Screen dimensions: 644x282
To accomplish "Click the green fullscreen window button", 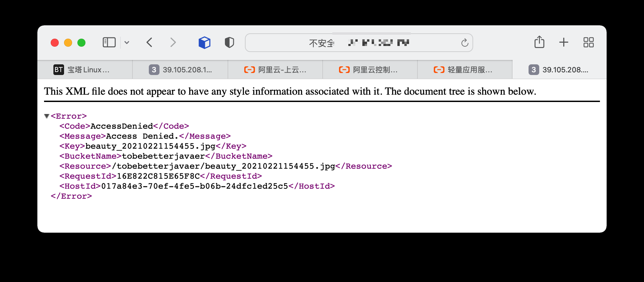I will tap(81, 43).
